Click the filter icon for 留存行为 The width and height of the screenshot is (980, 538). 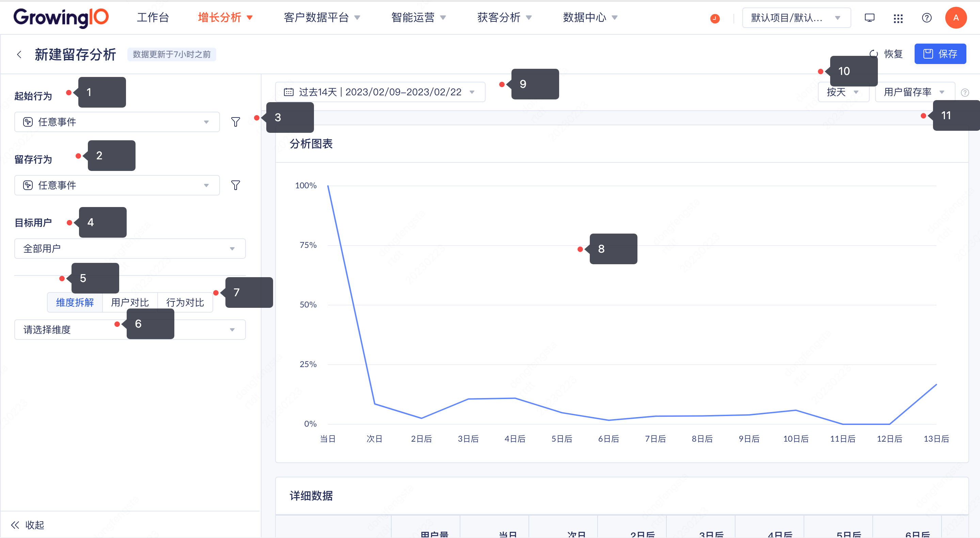[236, 185]
